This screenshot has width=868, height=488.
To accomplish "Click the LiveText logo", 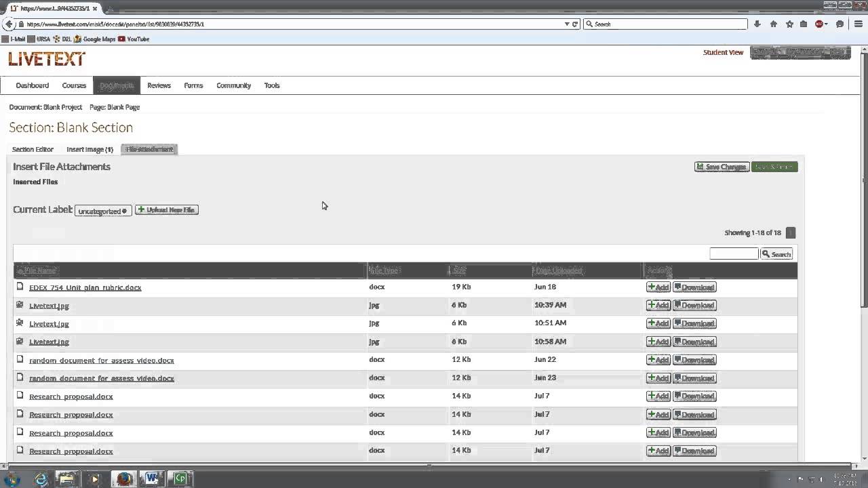I will (47, 59).
